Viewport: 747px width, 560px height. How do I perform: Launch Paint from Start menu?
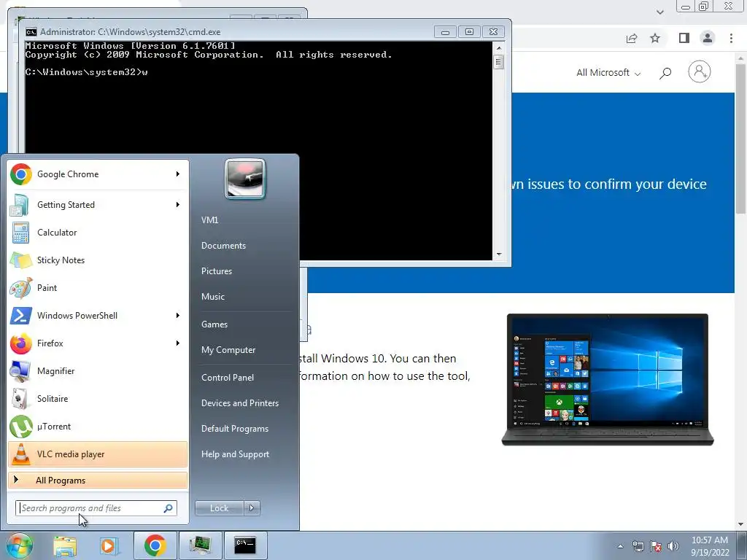click(x=98, y=287)
